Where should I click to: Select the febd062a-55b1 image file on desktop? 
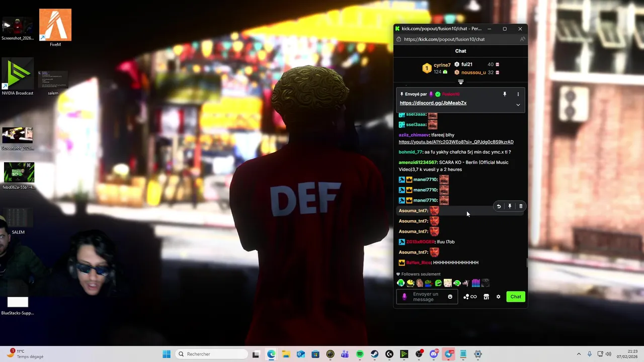coord(19,175)
